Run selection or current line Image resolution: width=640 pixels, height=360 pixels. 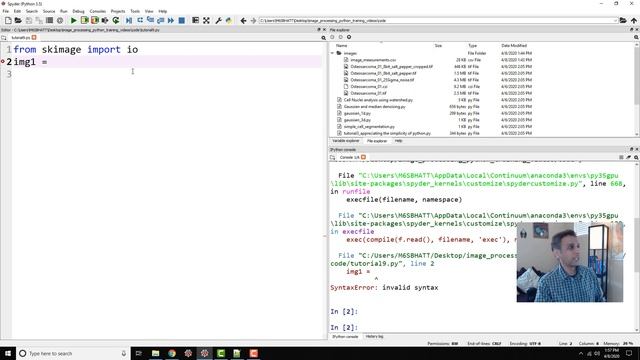(105, 20)
